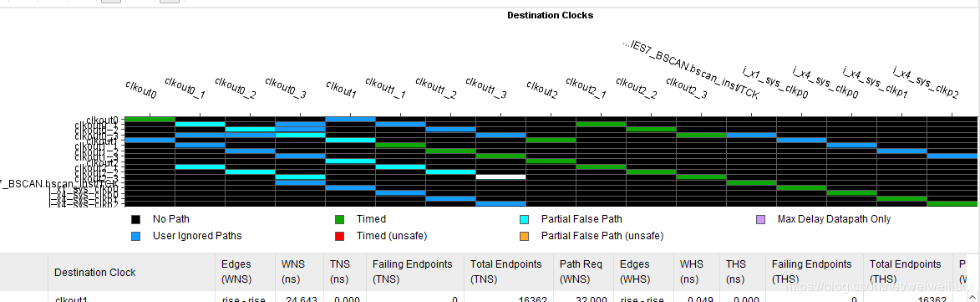Click the Max Delay Datapath Only label
The width and height of the screenshot is (980, 302).
tap(835, 219)
